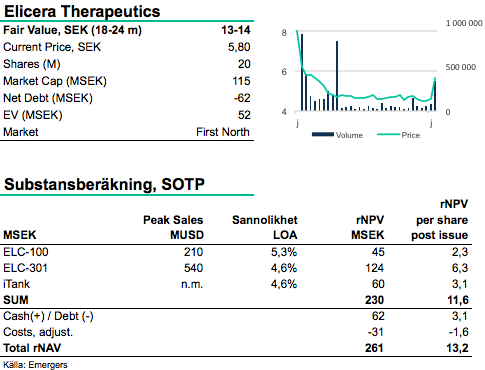Select the Current Price value 5,80
The width and height of the screenshot is (485, 370).
coord(239,47)
